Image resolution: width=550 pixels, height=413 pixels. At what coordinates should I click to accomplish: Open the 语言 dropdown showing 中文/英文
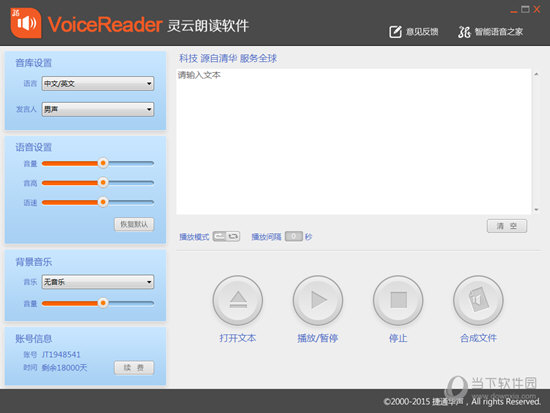click(98, 84)
